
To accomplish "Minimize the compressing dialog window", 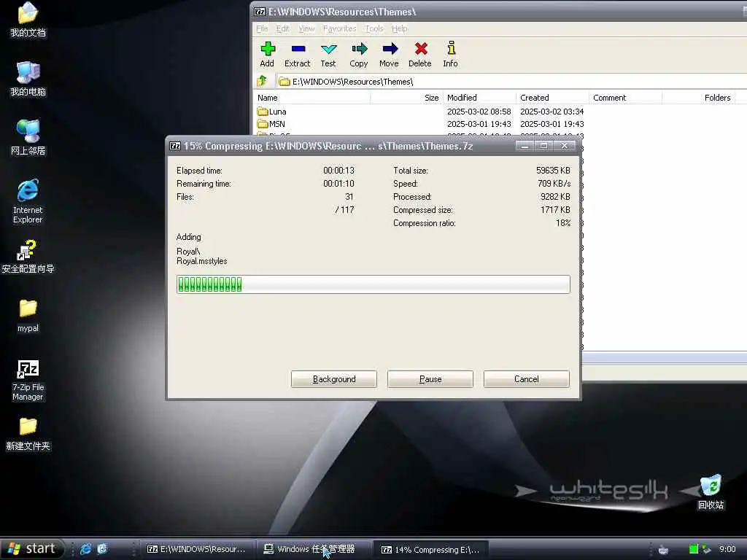I will tap(525, 146).
